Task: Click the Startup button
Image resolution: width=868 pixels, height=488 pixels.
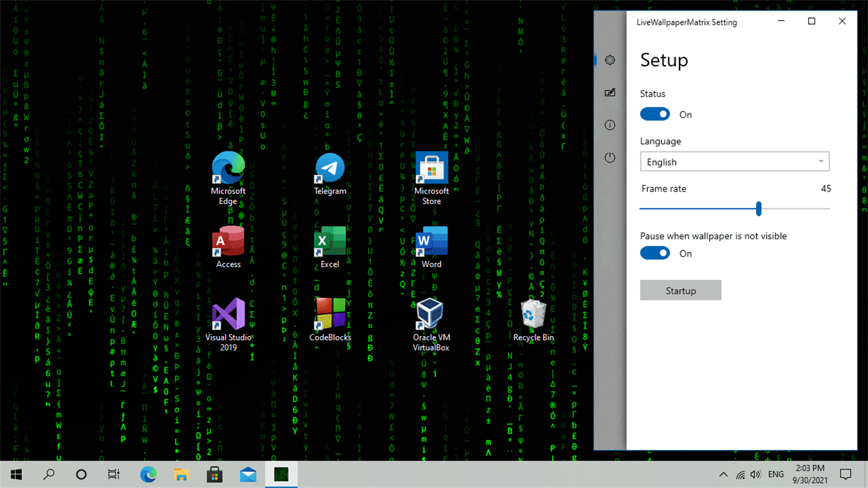Action: (680, 290)
